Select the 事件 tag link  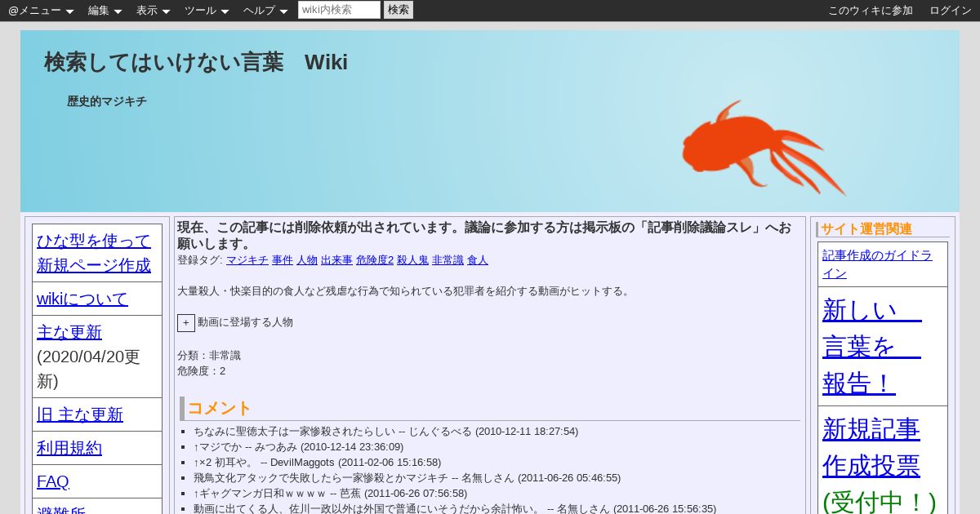(x=283, y=260)
